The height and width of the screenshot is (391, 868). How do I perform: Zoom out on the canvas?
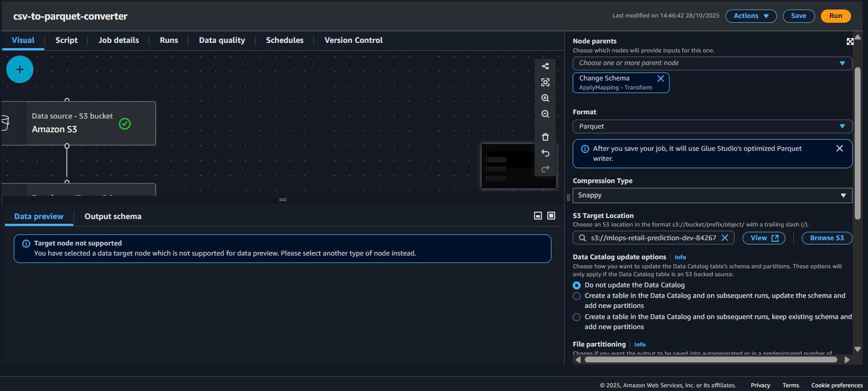545,114
